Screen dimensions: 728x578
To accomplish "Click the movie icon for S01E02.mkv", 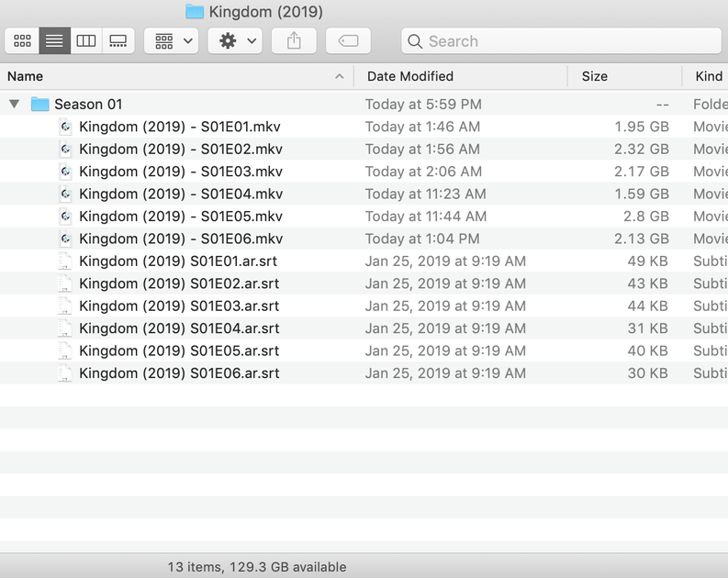I will (65, 149).
